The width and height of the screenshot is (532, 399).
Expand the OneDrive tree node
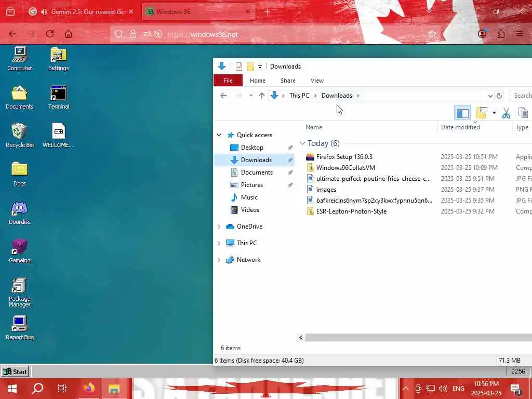tap(219, 227)
